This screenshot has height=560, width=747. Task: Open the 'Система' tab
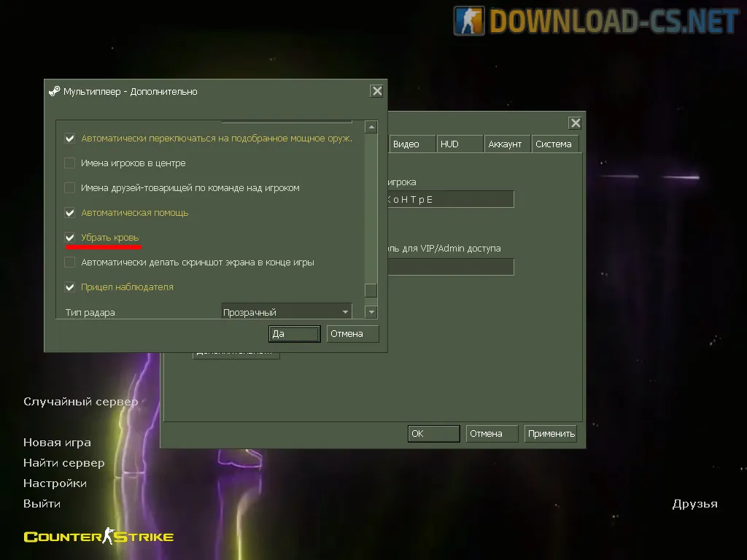click(x=555, y=144)
